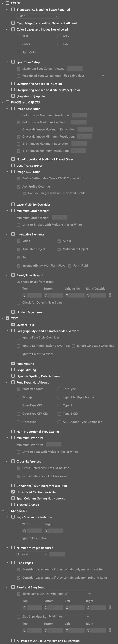Collapse the Font Types Not Allowed group

(x=7, y=382)
